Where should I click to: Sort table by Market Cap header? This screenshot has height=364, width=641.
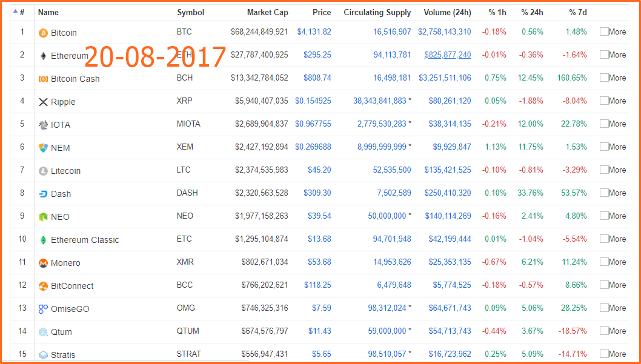click(267, 13)
